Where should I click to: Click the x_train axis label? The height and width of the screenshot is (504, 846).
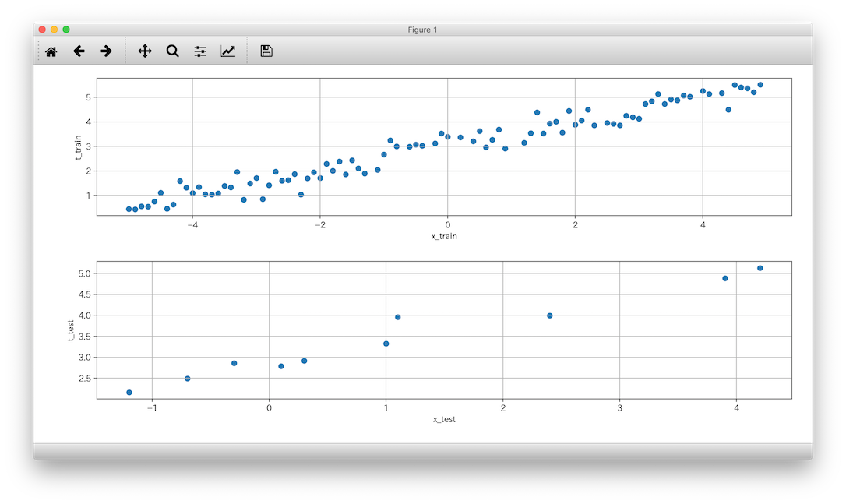click(444, 236)
